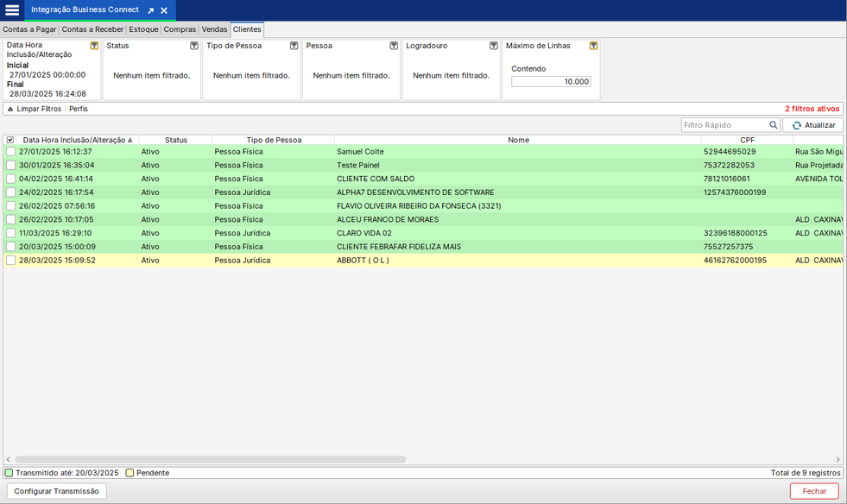Click the Data Hora filter funnel icon

point(94,46)
